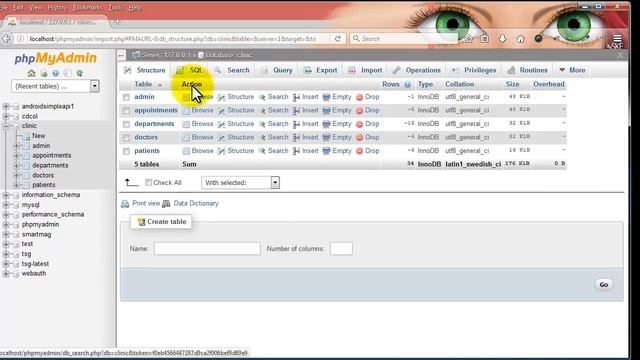Viewport: 640px width, 360px height.
Task: Switch to the Structure tab
Action: tap(145, 70)
